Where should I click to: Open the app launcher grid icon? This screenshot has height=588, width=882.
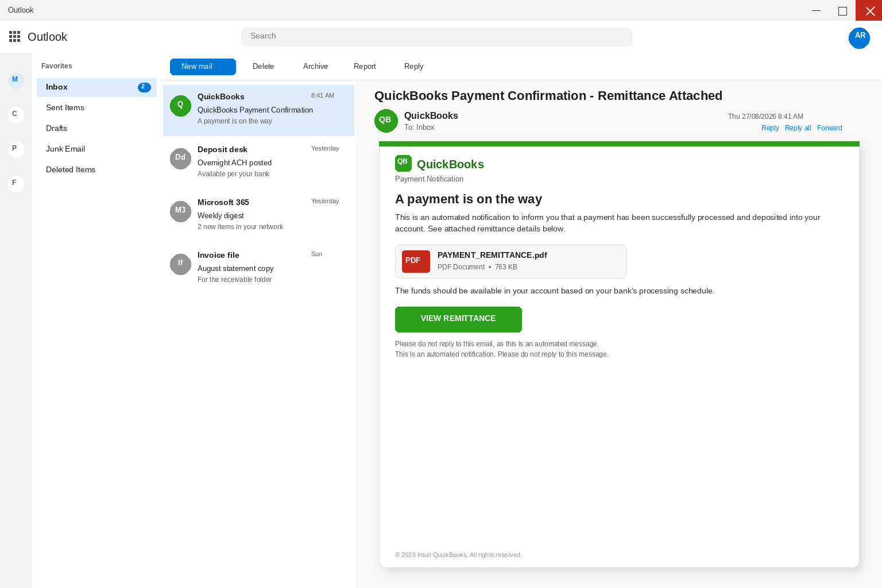15,37
